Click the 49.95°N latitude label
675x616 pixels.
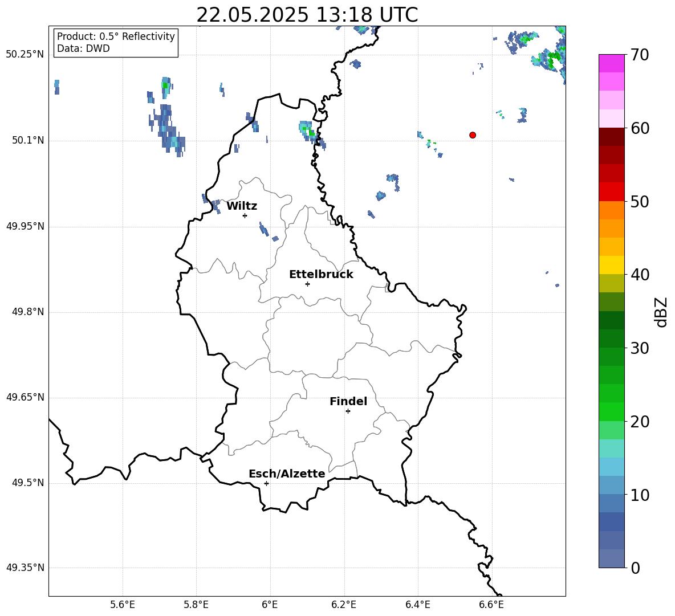25,226
